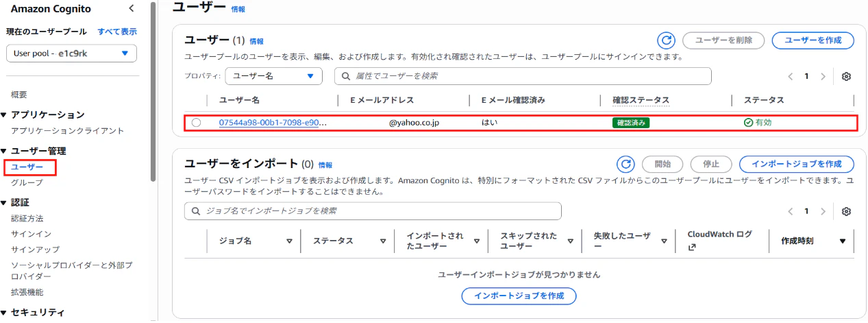This screenshot has height=323, width=868.
Task: Sort by 失敗したユーザー arrow
Action: [664, 241]
